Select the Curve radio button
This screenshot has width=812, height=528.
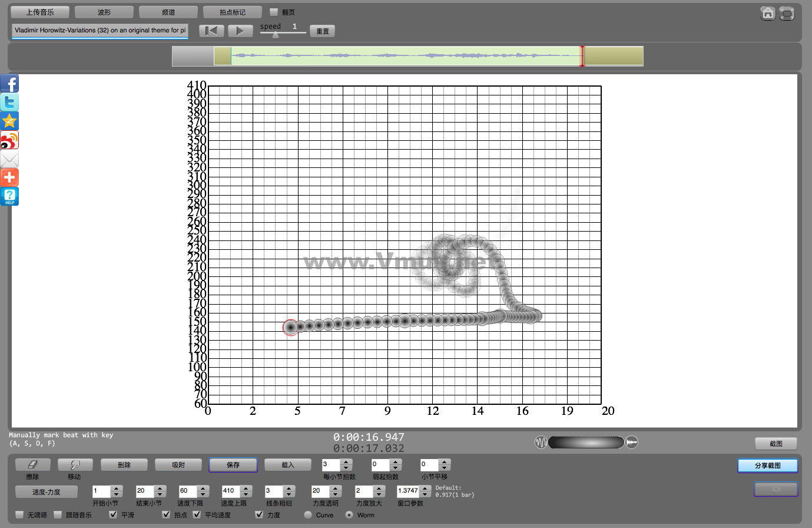[308, 514]
